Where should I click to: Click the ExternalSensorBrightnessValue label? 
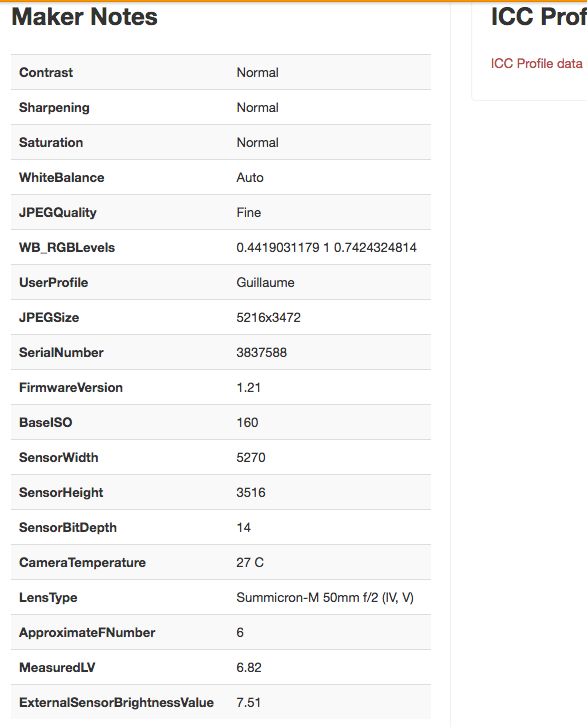(116, 703)
